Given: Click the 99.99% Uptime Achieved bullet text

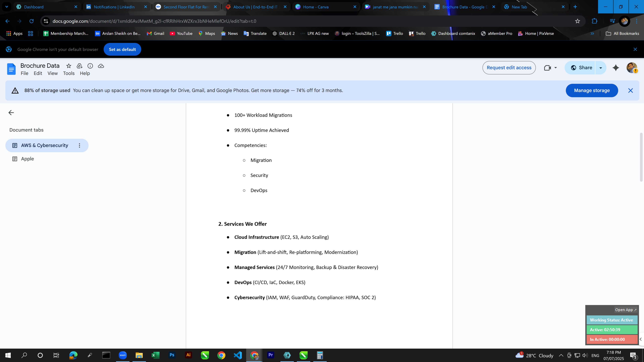Looking at the screenshot, I should (x=261, y=130).
